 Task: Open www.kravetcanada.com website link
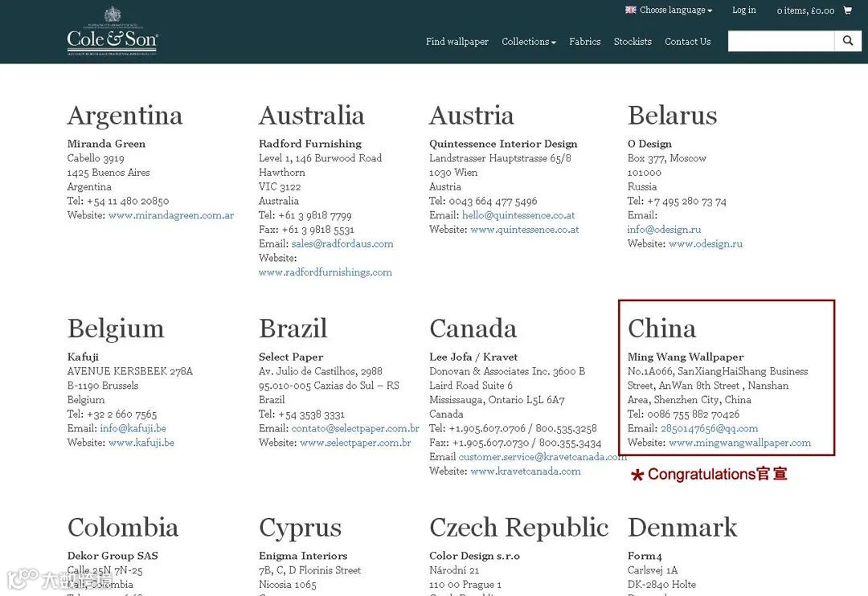click(x=526, y=471)
